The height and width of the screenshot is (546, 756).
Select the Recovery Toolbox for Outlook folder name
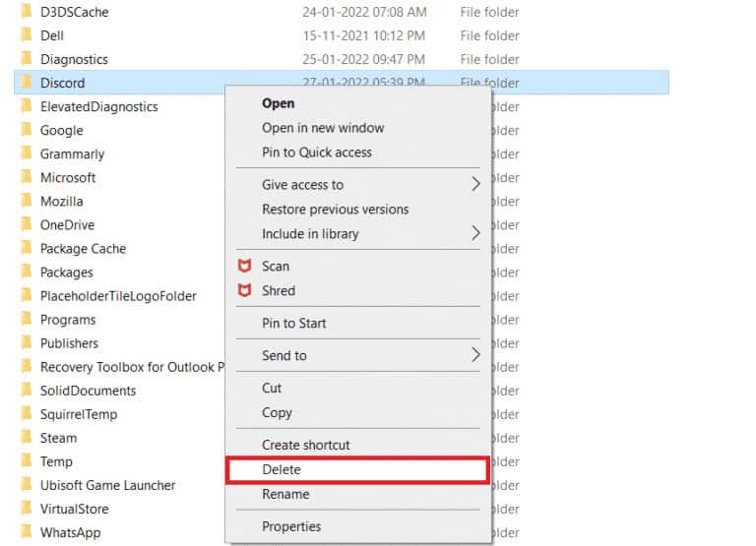132,367
